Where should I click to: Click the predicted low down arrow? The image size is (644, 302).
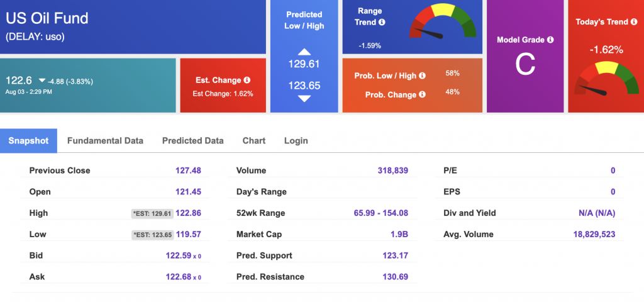pyautogui.click(x=304, y=99)
